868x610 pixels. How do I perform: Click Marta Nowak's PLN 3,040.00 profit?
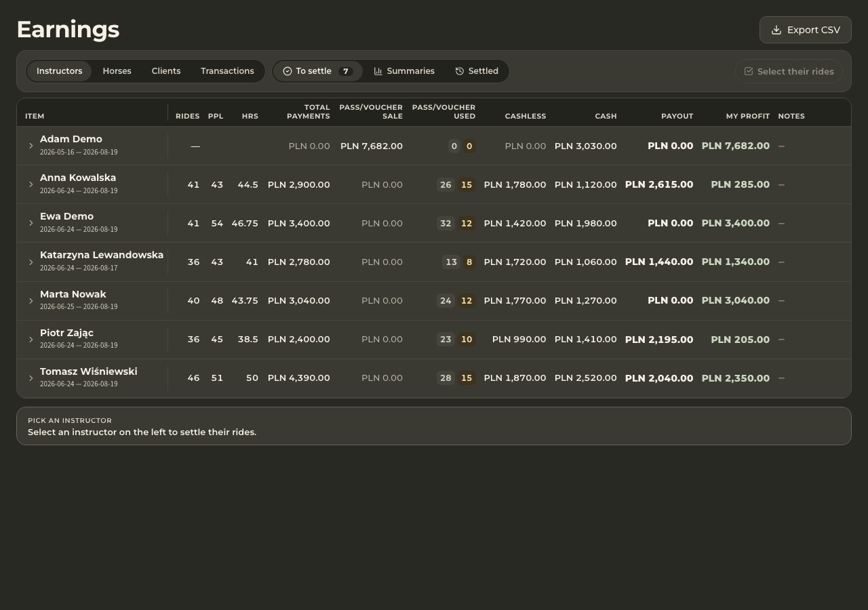[x=736, y=300]
